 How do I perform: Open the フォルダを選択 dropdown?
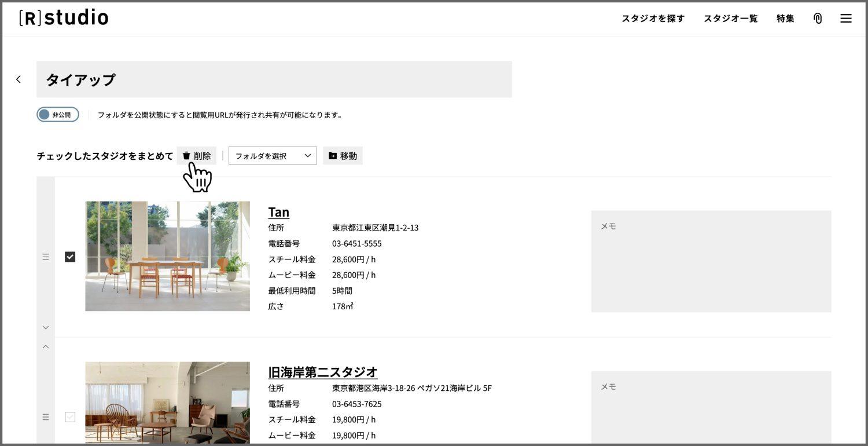273,156
